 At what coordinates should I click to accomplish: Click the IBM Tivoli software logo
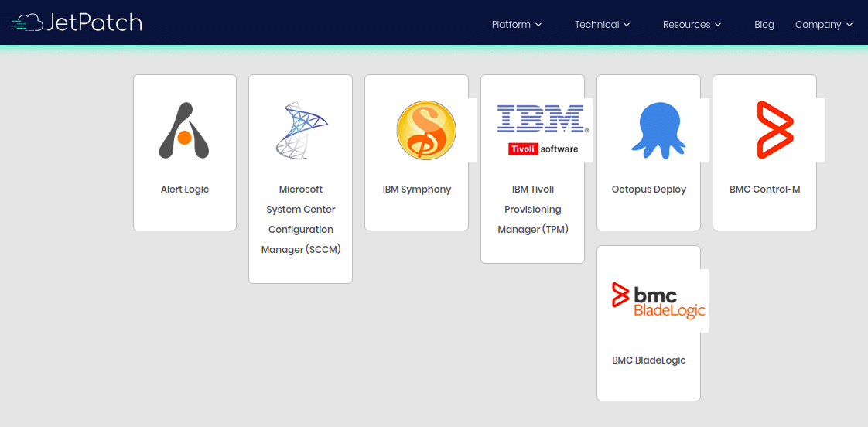(x=542, y=130)
